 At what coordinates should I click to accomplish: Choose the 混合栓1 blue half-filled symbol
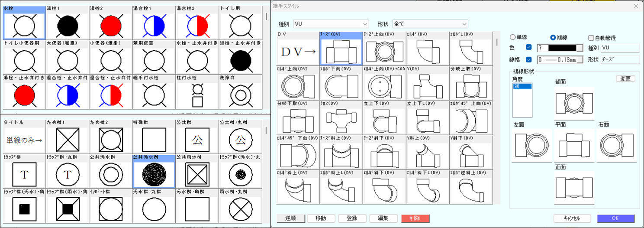click(154, 25)
